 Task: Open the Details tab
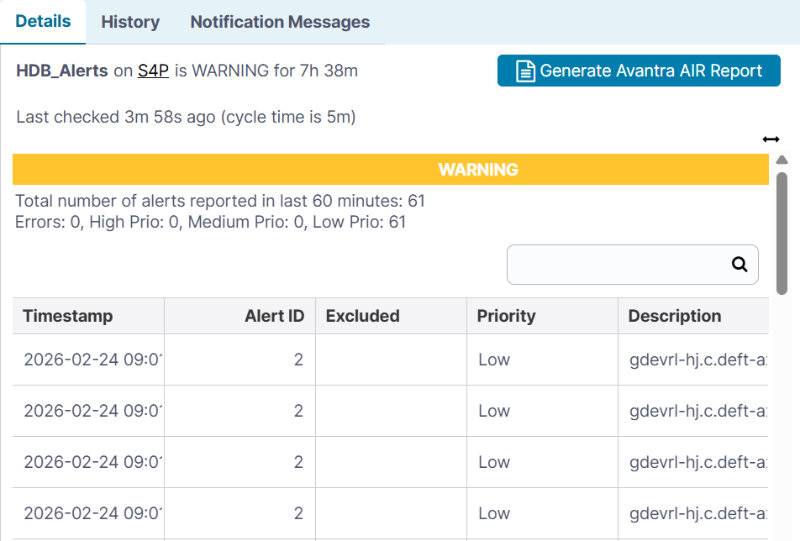coord(43,21)
